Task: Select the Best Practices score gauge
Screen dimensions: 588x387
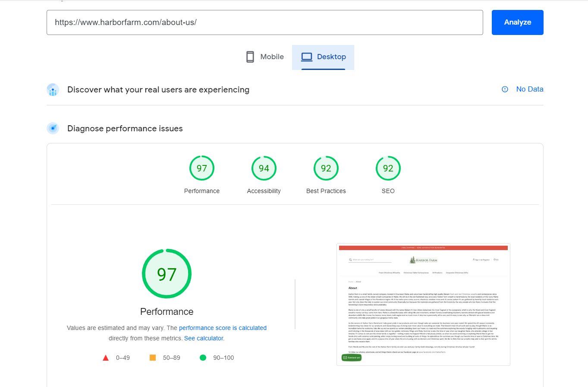Action: [x=326, y=168]
